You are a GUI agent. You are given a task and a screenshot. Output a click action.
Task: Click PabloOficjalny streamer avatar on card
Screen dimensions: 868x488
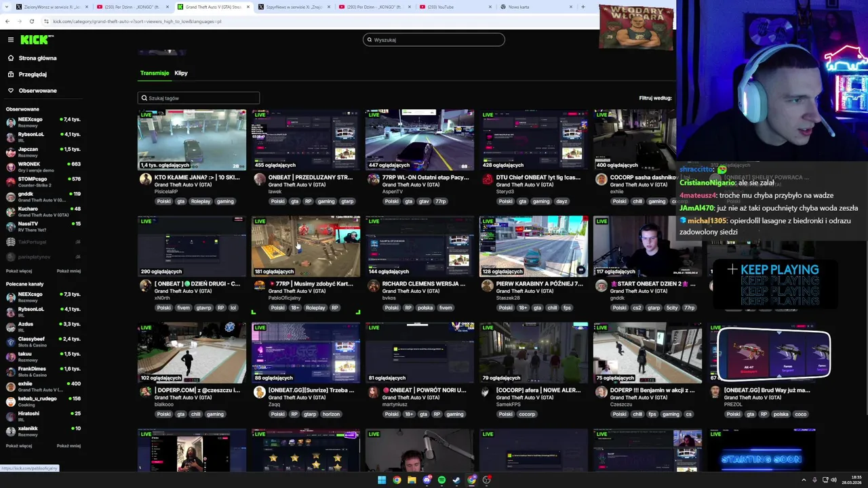click(x=259, y=285)
